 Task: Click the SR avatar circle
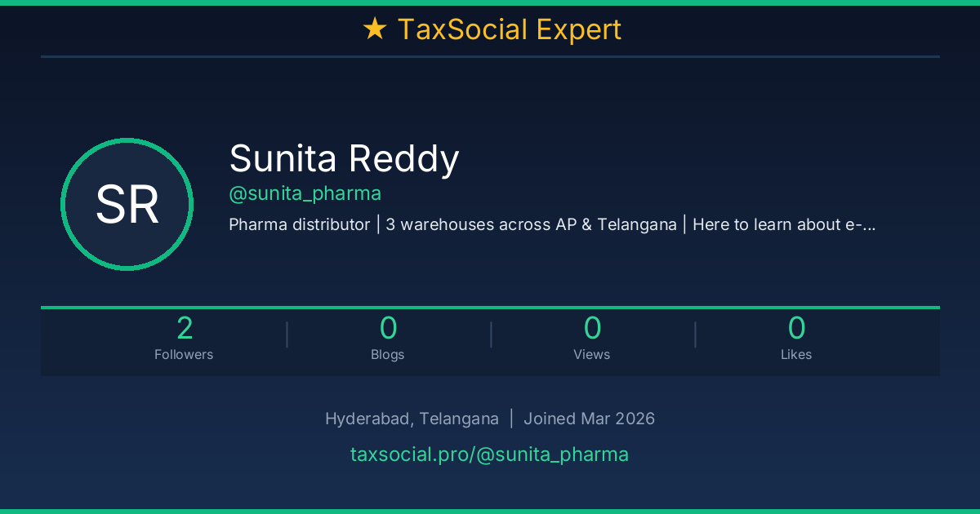pyautogui.click(x=127, y=205)
